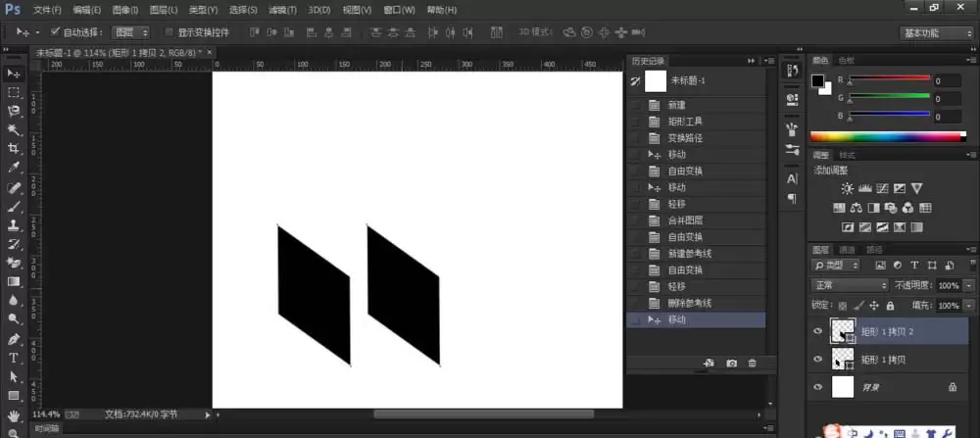Toggle lock transparent pixels icon
The height and width of the screenshot is (438, 980).
click(x=843, y=306)
